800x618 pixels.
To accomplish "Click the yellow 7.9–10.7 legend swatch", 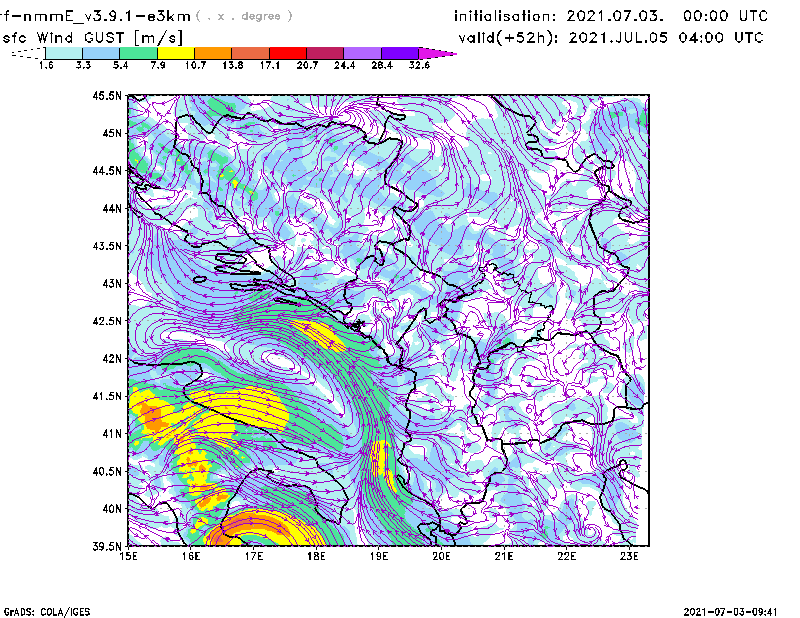I will pos(176,53).
